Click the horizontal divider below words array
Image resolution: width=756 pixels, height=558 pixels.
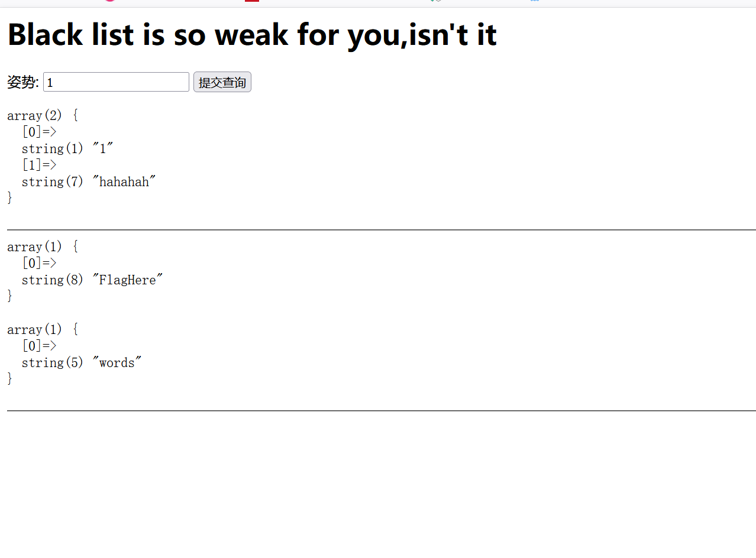pos(382,410)
